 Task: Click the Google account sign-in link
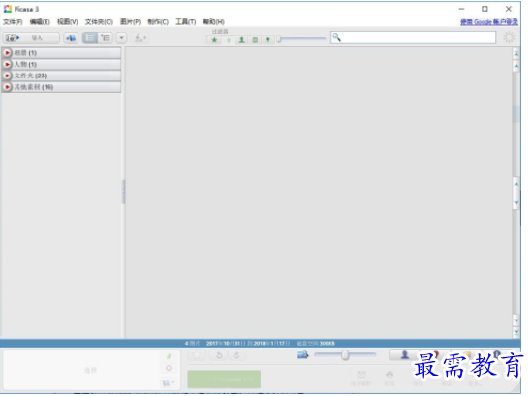click(x=489, y=22)
